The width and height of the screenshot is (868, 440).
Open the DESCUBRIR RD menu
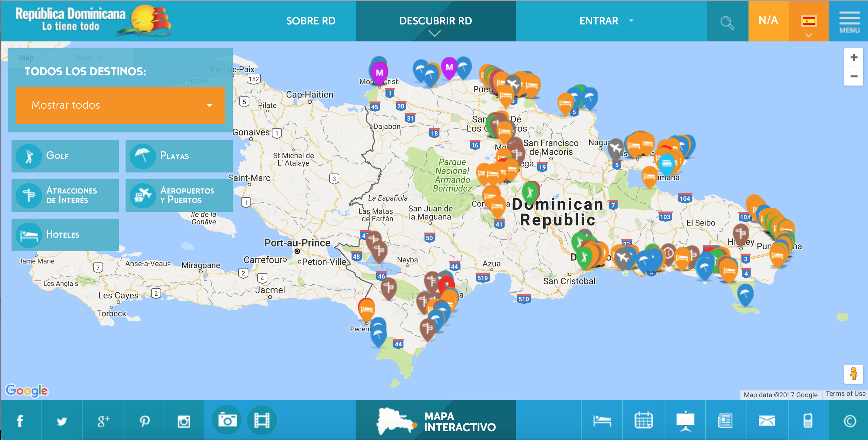[x=436, y=21]
